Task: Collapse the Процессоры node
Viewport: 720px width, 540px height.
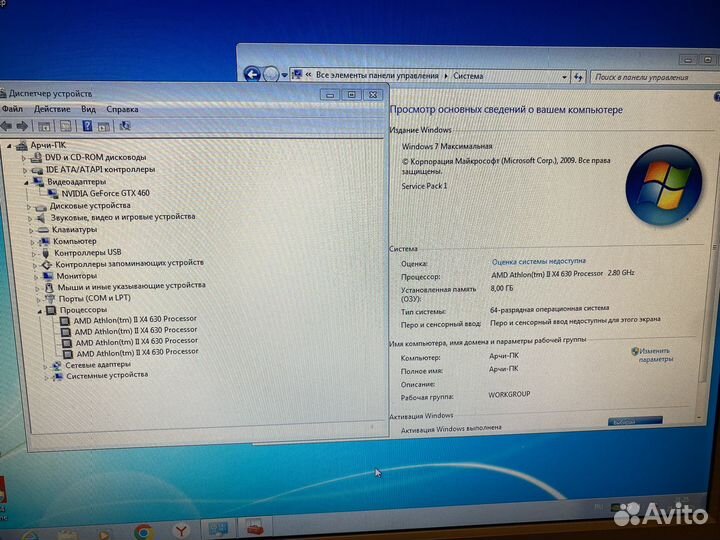Action: tap(40, 311)
